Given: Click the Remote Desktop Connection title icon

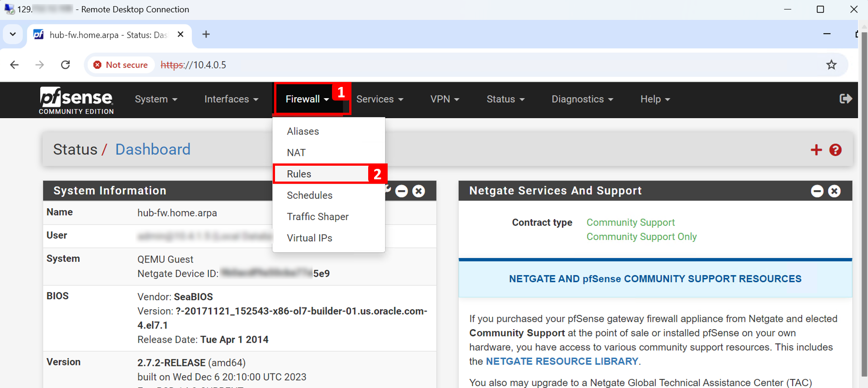Looking at the screenshot, I should (x=9, y=9).
